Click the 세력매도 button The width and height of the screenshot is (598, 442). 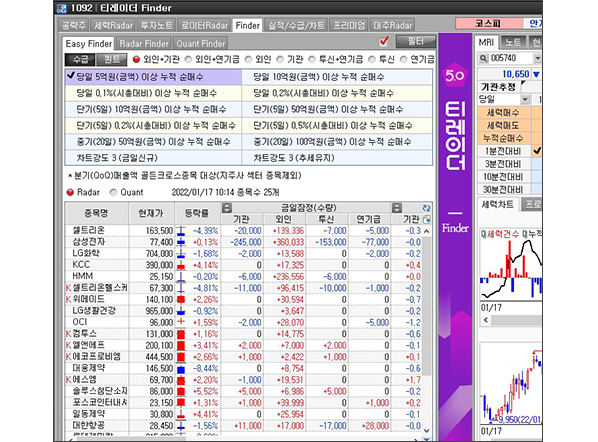(x=503, y=125)
